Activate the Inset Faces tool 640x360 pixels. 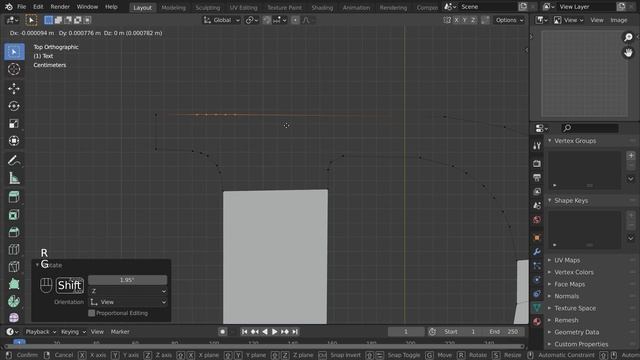pyautogui.click(x=14, y=215)
